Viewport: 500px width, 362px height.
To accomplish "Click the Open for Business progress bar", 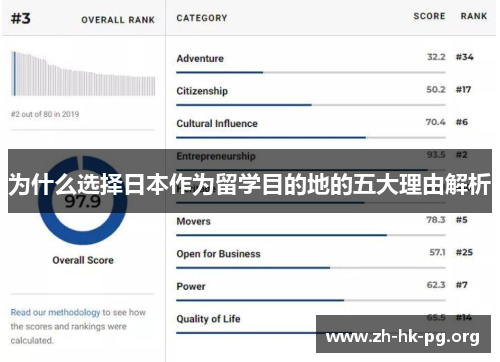I will [x=311, y=268].
